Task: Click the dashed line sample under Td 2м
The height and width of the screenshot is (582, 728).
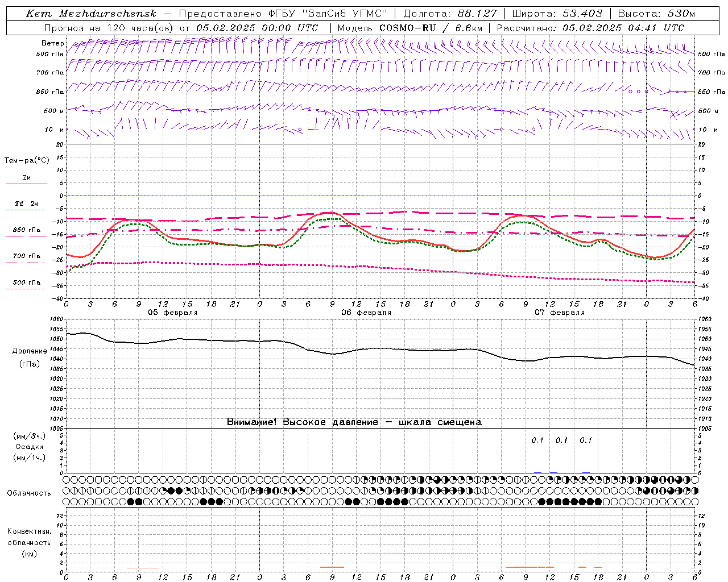Action: pos(25,210)
